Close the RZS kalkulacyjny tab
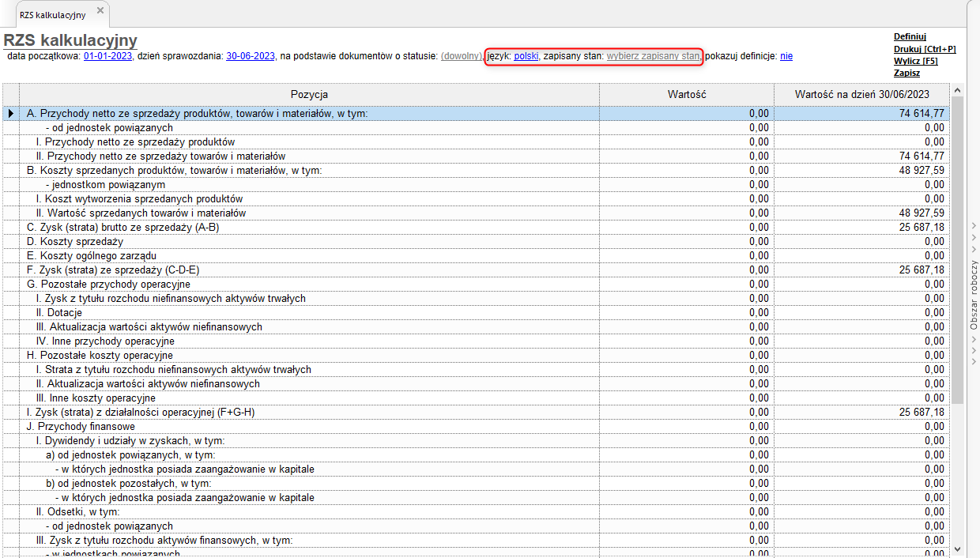The width and height of the screenshot is (980, 558). 100,10
